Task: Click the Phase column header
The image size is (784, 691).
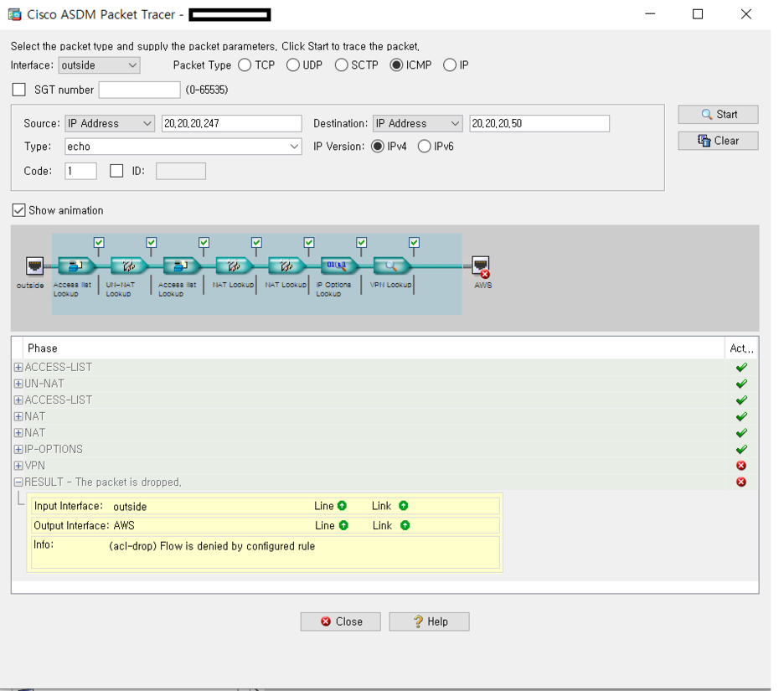Action: click(373, 348)
